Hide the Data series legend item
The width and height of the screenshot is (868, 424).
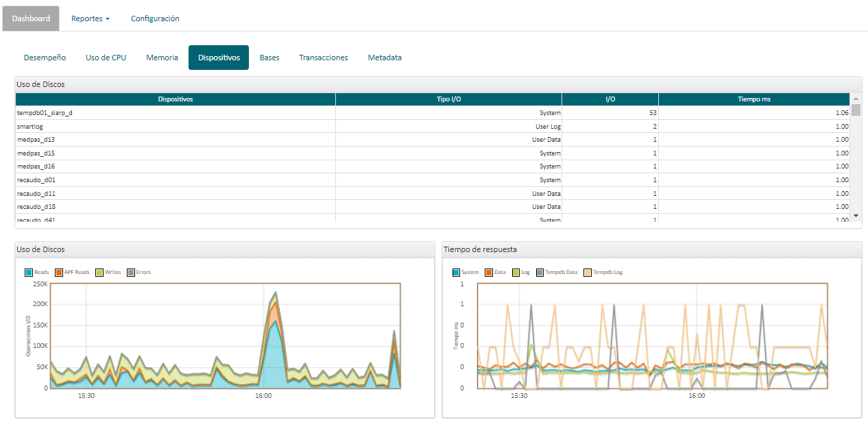489,273
